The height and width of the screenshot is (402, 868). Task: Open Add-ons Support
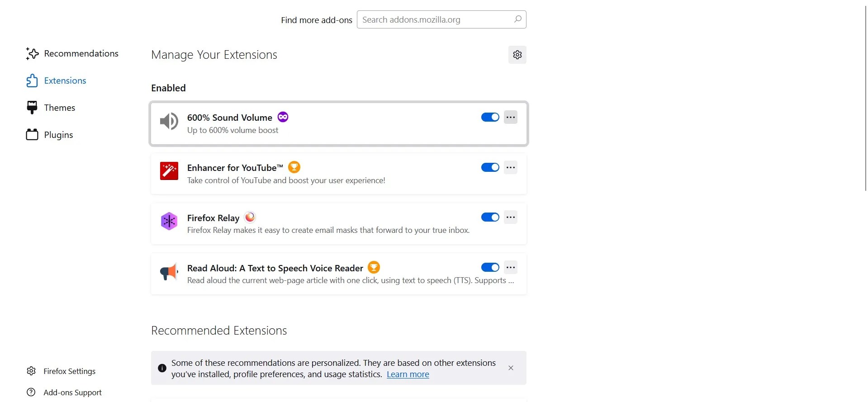click(72, 392)
